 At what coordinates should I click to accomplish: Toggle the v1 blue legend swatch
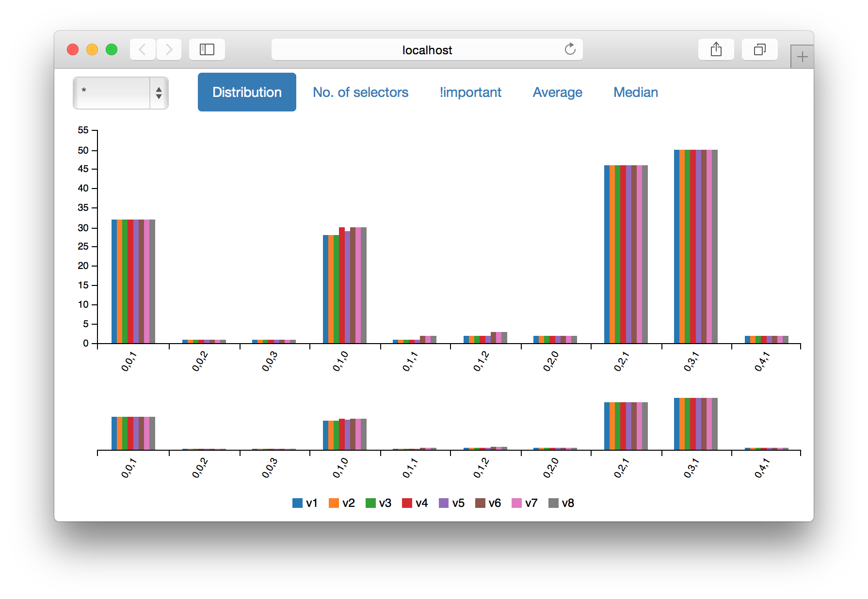(x=298, y=503)
